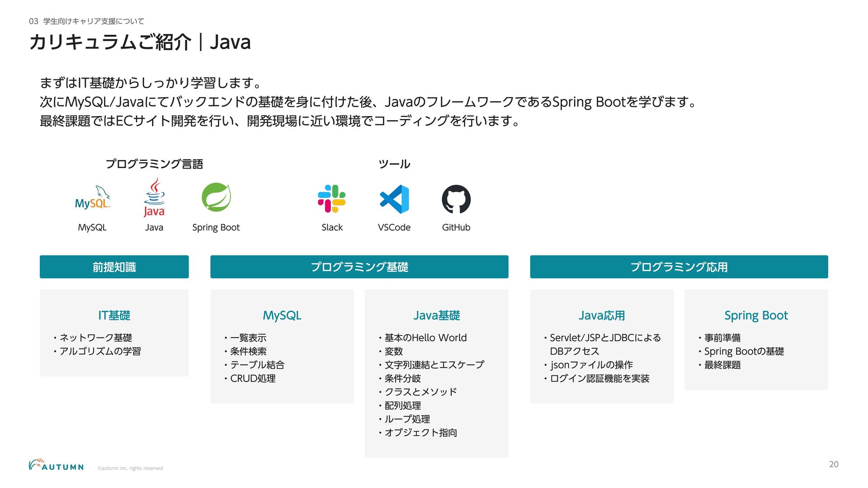868x488 pixels.
Task: Click the IT基礎 card title
Action: 114,315
